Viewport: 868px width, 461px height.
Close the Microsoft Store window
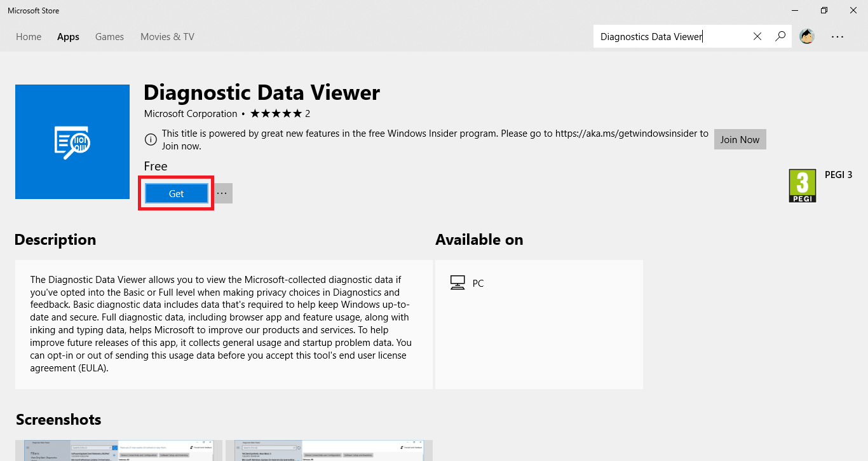coord(853,10)
